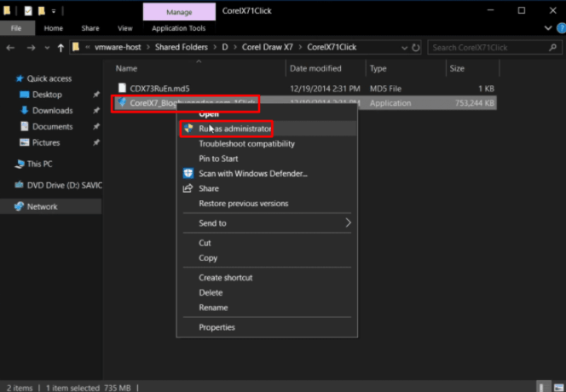The image size is (566, 392).
Task: Focus the Search CorelX71Click box
Action: coord(494,47)
